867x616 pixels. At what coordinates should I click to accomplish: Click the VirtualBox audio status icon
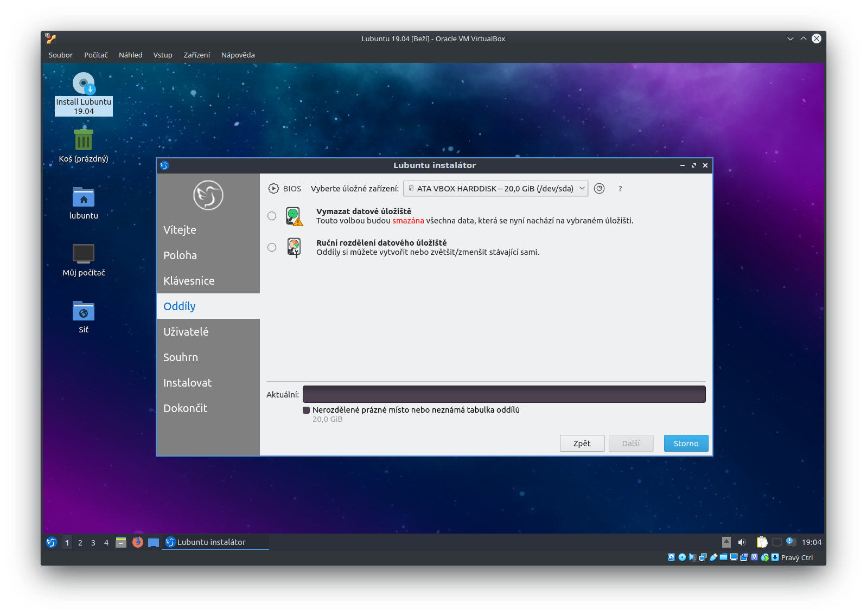coord(692,557)
